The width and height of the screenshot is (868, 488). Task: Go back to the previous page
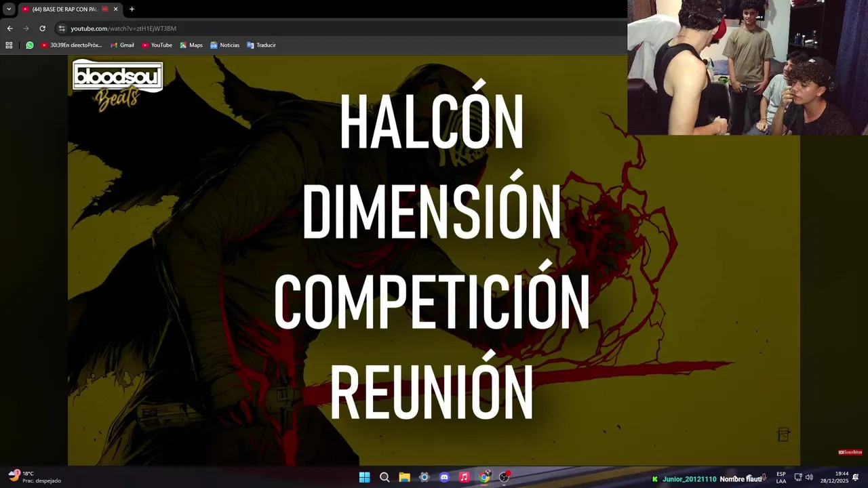(9, 28)
